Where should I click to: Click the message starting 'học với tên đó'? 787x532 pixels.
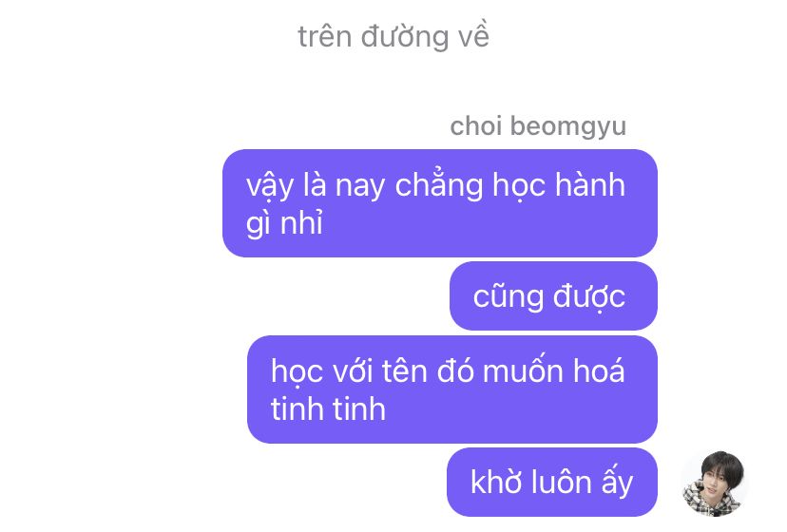[451, 389]
